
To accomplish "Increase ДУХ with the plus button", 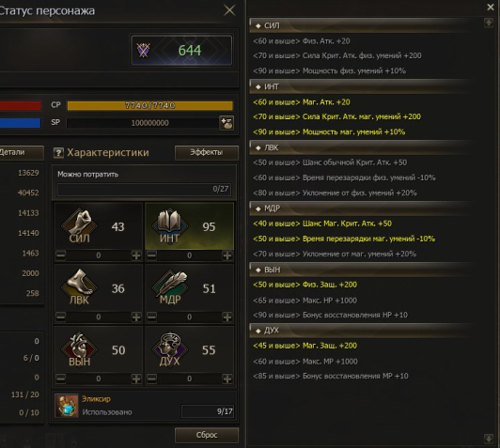I will (x=227, y=378).
